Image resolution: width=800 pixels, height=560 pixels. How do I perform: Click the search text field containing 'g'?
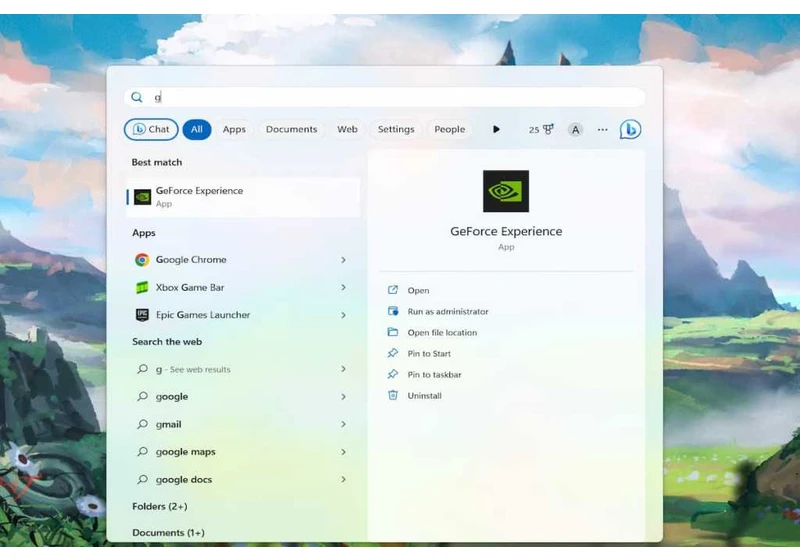point(385,97)
